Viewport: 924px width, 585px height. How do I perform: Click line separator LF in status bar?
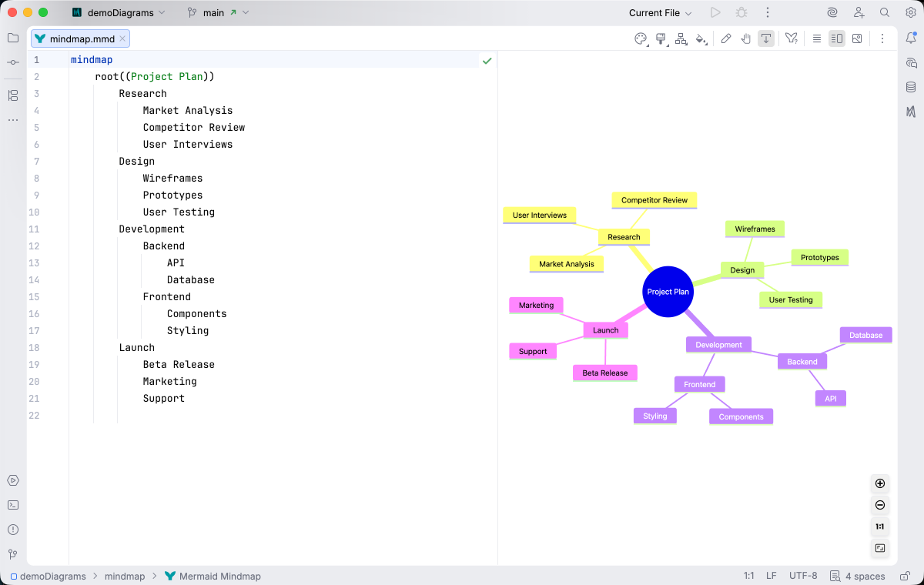coord(771,576)
